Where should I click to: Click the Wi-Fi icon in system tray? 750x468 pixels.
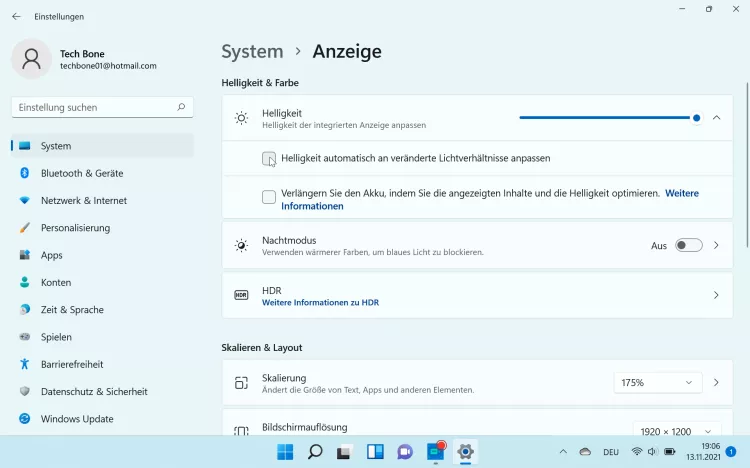click(637, 451)
